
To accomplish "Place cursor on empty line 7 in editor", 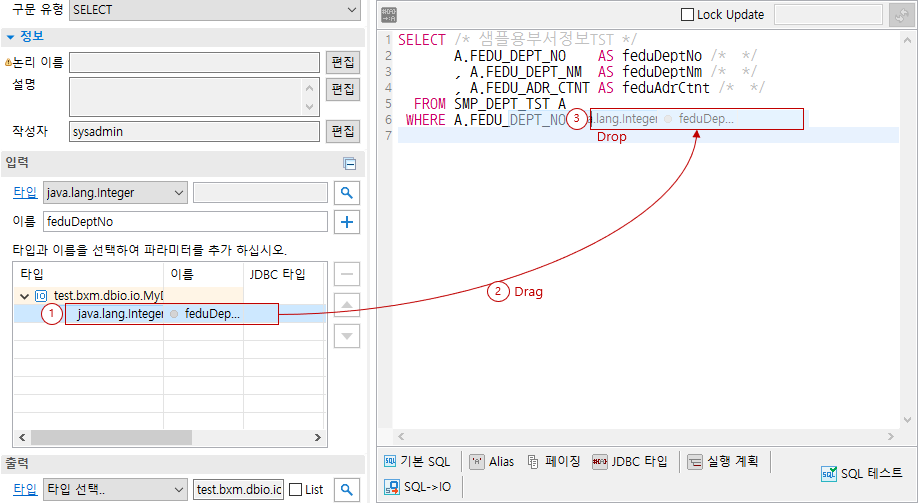I will pyautogui.click(x=648, y=135).
